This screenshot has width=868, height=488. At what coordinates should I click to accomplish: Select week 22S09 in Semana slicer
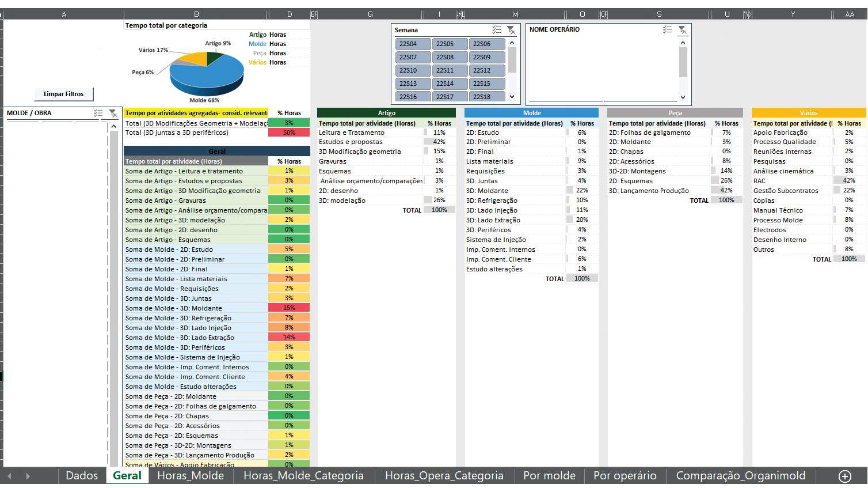(486, 57)
